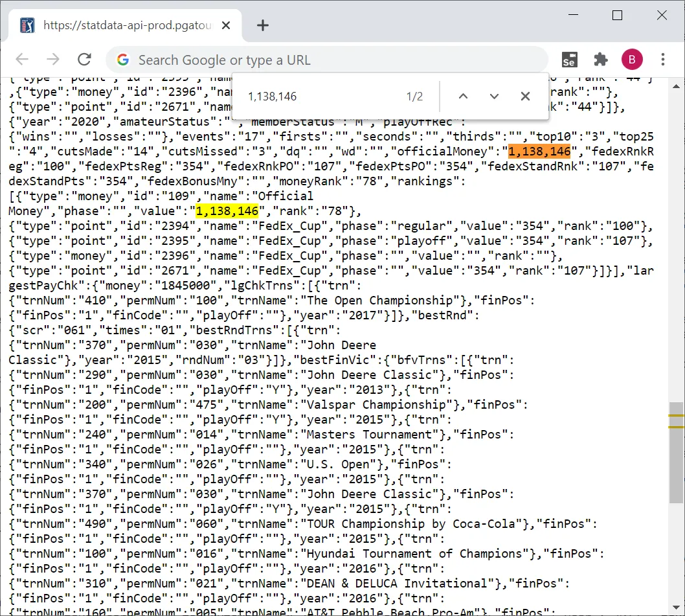
Task: Open the Extensions puzzle menu
Action: point(601,60)
